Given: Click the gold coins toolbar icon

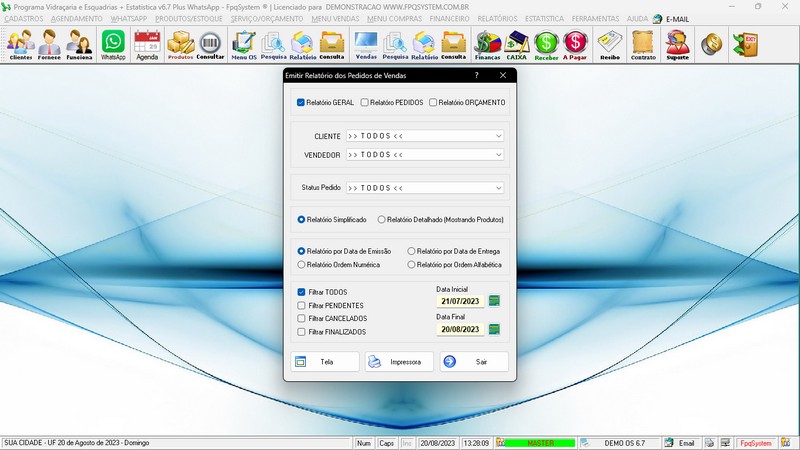Looking at the screenshot, I should [711, 45].
